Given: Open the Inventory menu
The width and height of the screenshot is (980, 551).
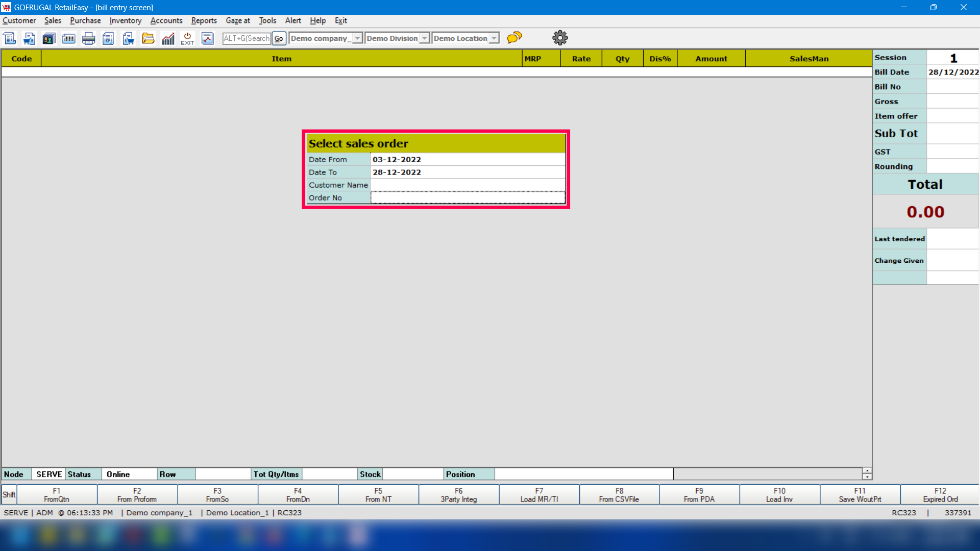Looking at the screenshot, I should (x=125, y=20).
